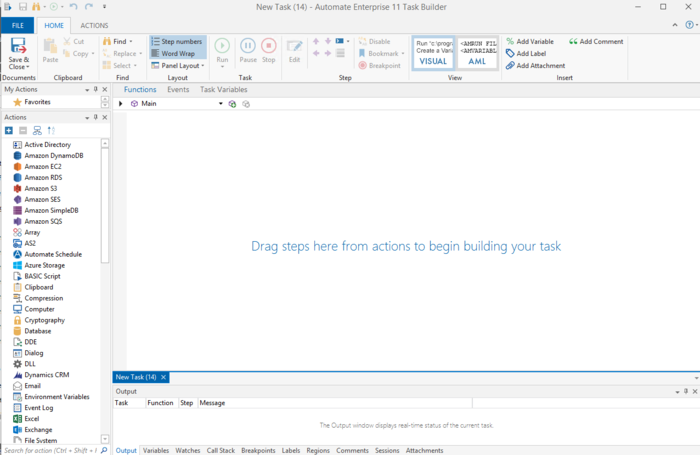Click the Cut scissors icon

point(67,41)
